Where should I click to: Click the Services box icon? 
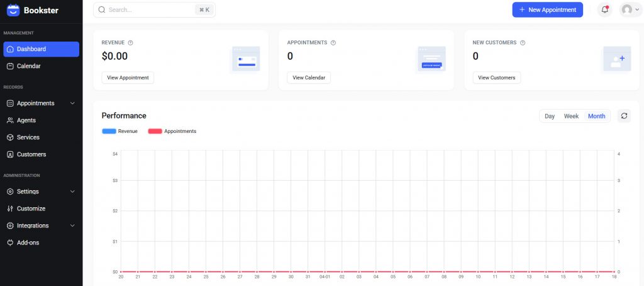pos(10,137)
